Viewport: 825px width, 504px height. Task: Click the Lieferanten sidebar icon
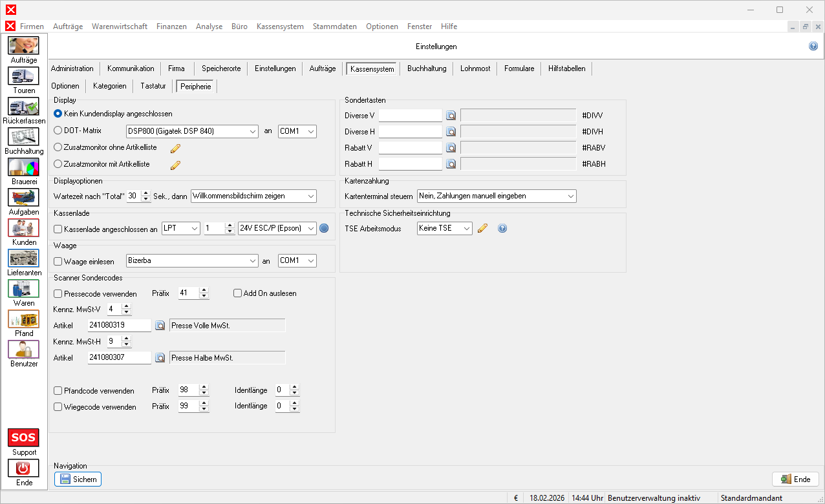[x=23, y=258]
